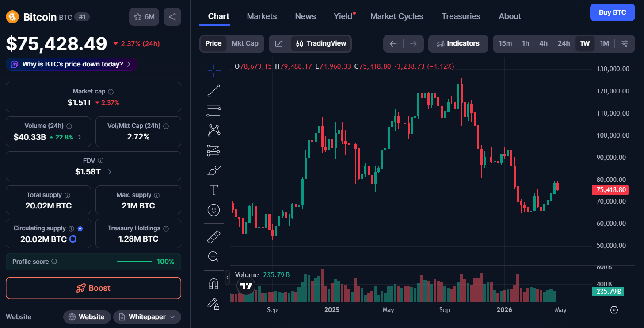Show FDV info icon
Viewport: 644px width, 328px height.
(101, 161)
